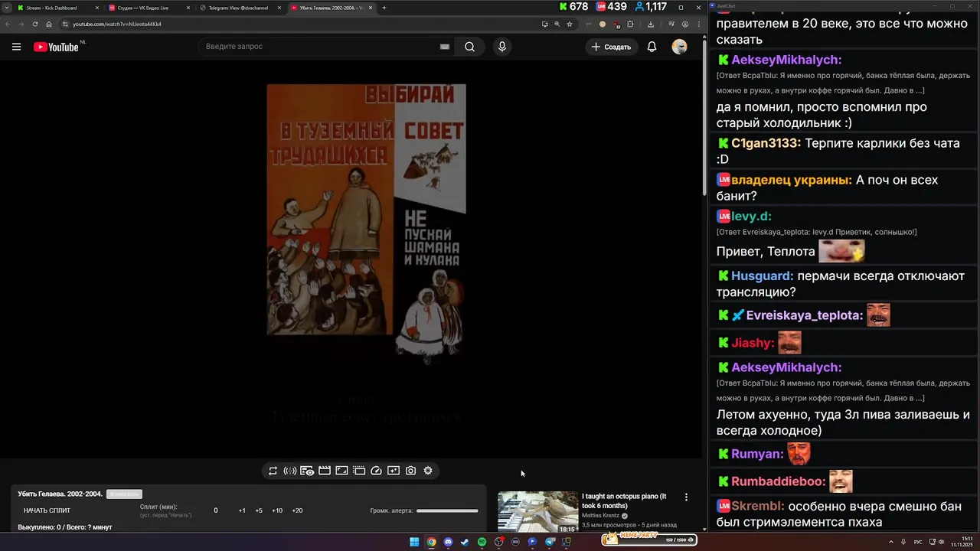The image size is (980, 551).
Task: Take a screenshot with camera icon
Action: tap(411, 471)
